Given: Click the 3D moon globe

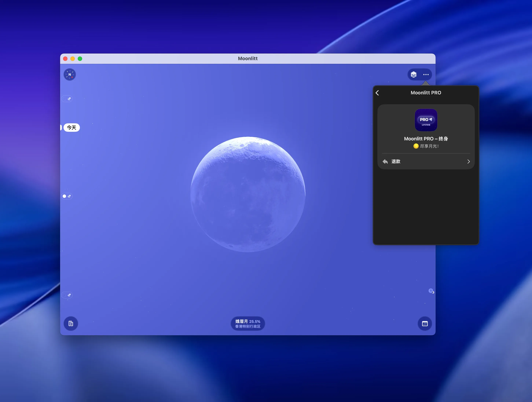Looking at the screenshot, I should (248, 194).
